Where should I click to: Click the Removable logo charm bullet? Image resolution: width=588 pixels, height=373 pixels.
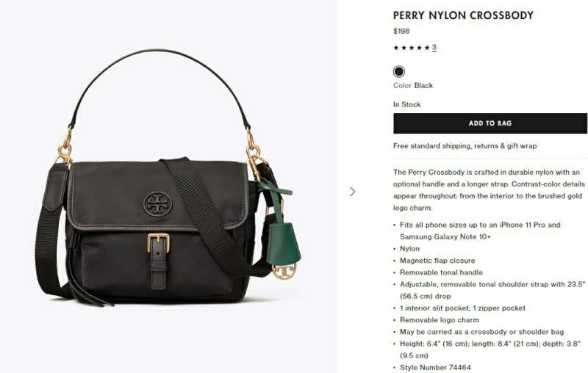click(x=439, y=320)
